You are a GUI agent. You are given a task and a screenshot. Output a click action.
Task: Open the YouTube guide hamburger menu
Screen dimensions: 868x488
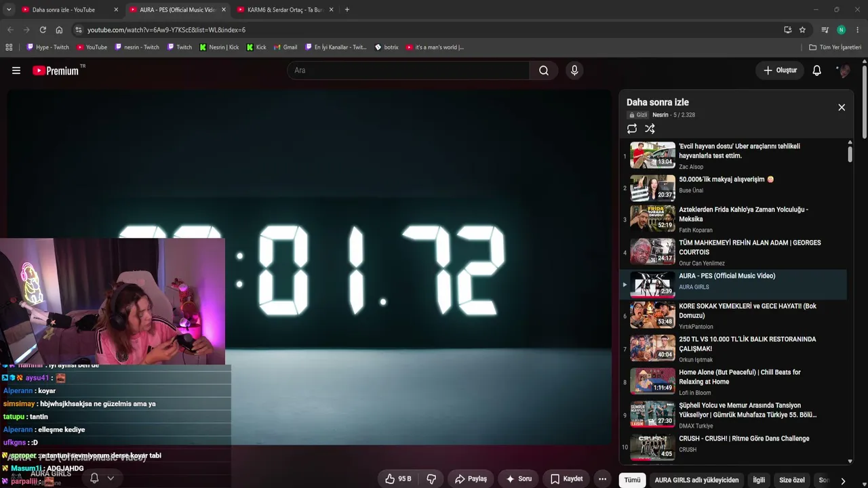[16, 70]
